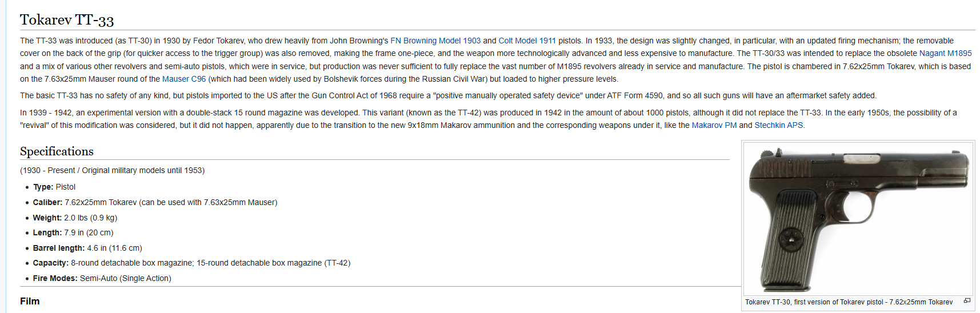Click the bold Type label in specifications

[x=43, y=187]
